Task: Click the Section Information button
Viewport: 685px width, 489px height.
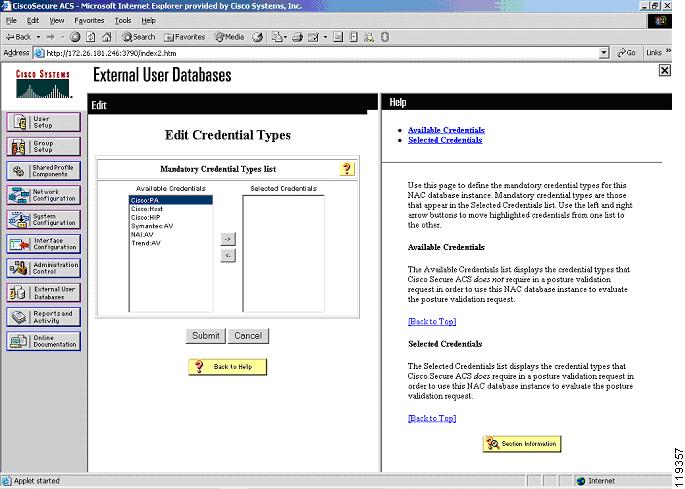Action: pos(522,444)
